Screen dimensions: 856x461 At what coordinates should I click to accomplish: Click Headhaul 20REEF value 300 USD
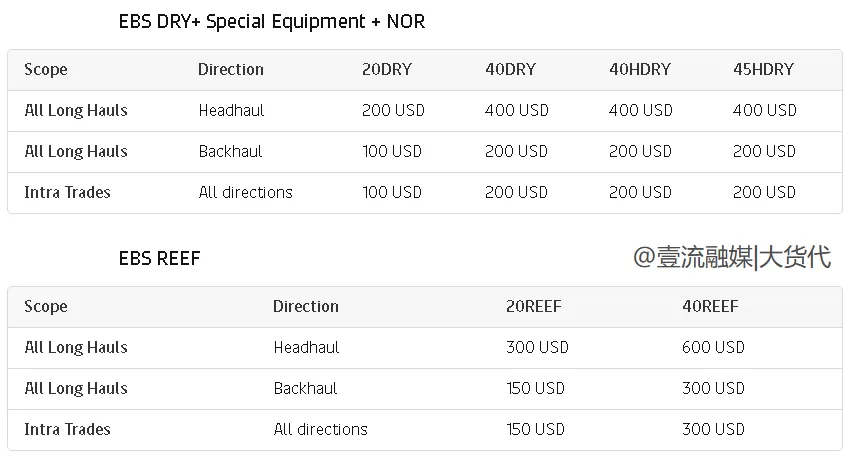537,348
